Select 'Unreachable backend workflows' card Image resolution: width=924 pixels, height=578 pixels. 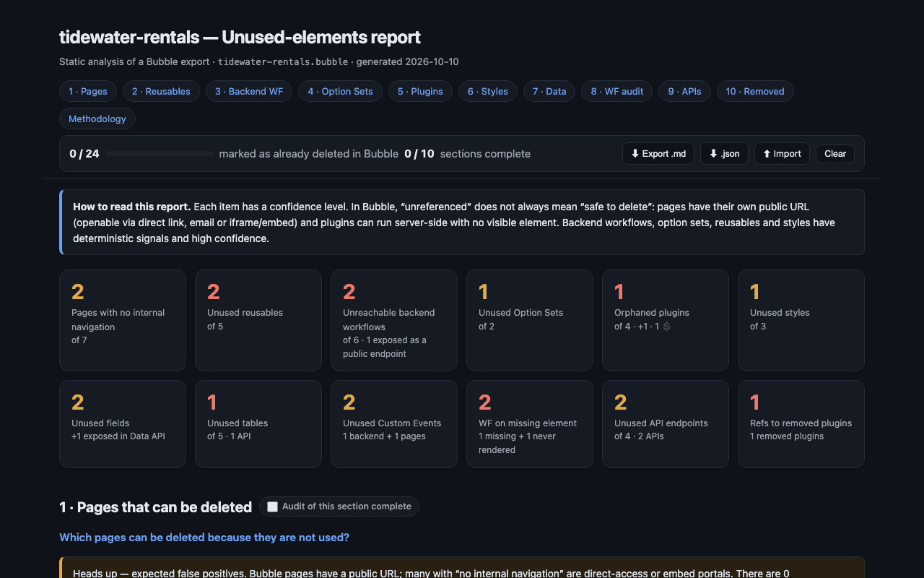click(394, 320)
